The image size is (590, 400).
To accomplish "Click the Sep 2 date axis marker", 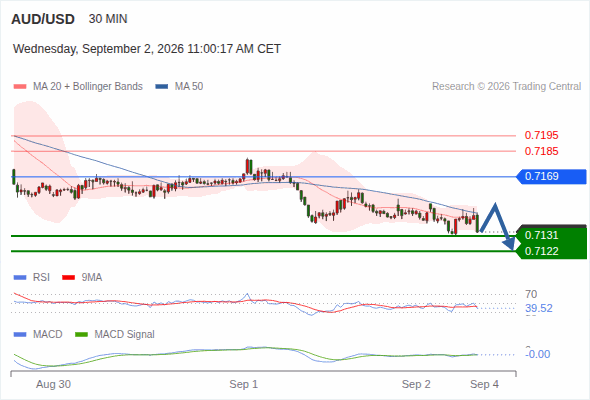I will pyautogui.click(x=416, y=384).
